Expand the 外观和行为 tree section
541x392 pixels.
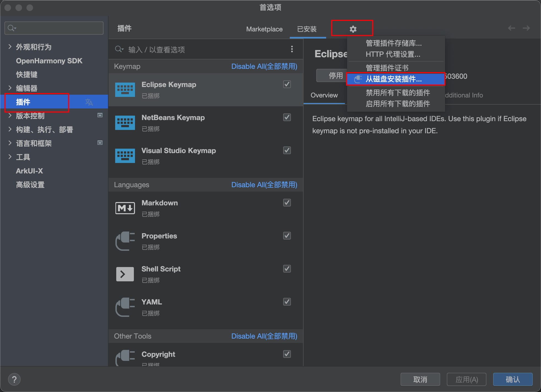coord(10,47)
